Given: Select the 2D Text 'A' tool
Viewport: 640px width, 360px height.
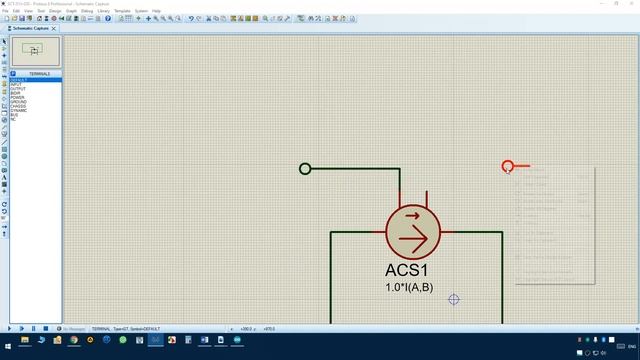Looking at the screenshot, I should pyautogui.click(x=4, y=177).
